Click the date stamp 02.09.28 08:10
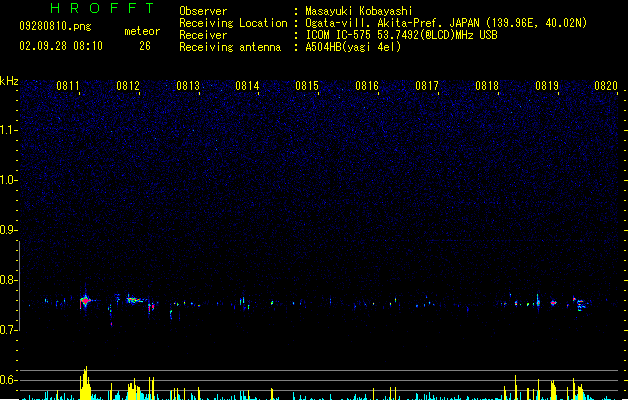629x400 pixels. click(61, 46)
